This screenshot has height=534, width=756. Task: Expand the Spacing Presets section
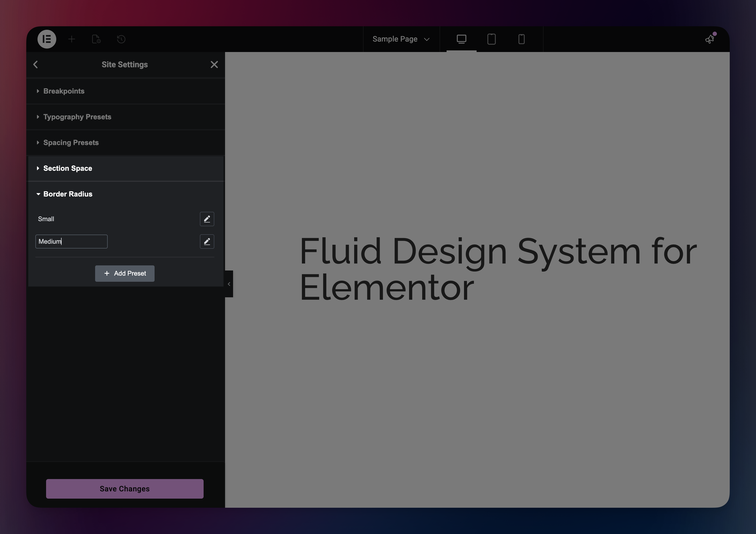click(71, 143)
